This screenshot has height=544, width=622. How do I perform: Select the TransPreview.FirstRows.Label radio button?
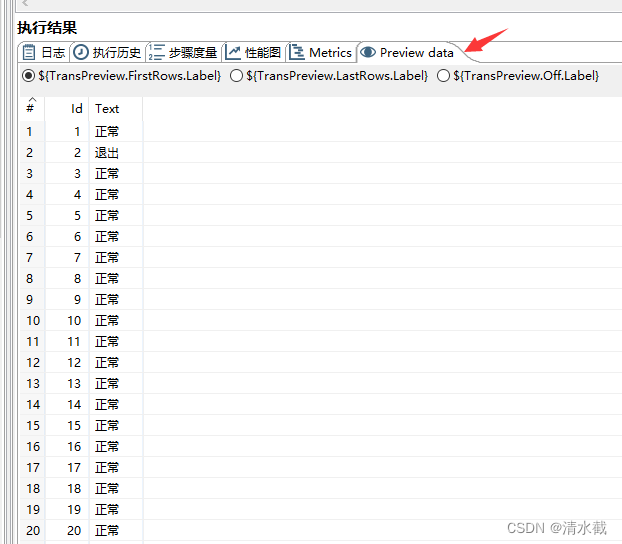[28, 75]
